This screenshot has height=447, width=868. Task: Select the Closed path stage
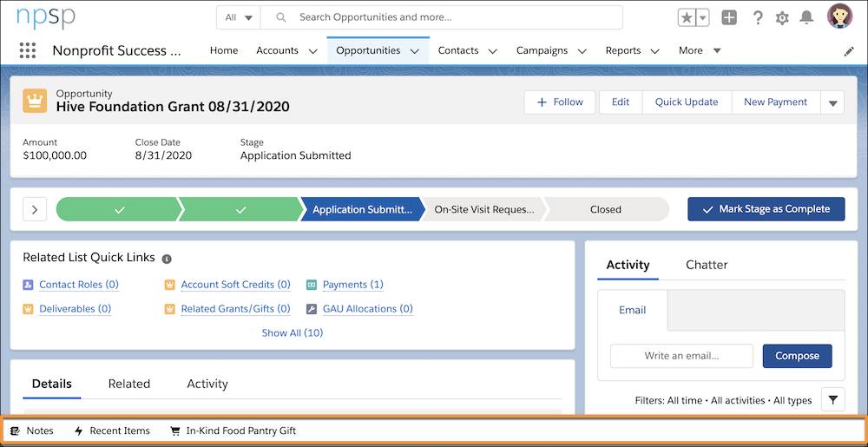606,210
